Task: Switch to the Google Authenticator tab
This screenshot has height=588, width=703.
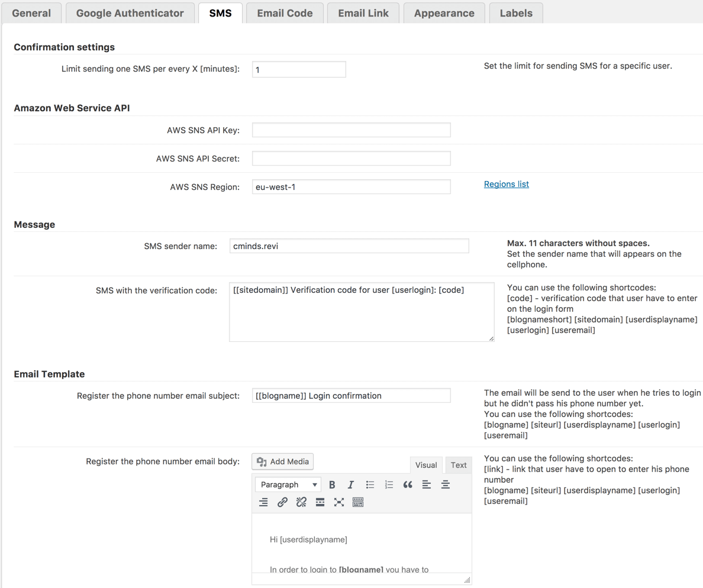Action: pyautogui.click(x=130, y=13)
